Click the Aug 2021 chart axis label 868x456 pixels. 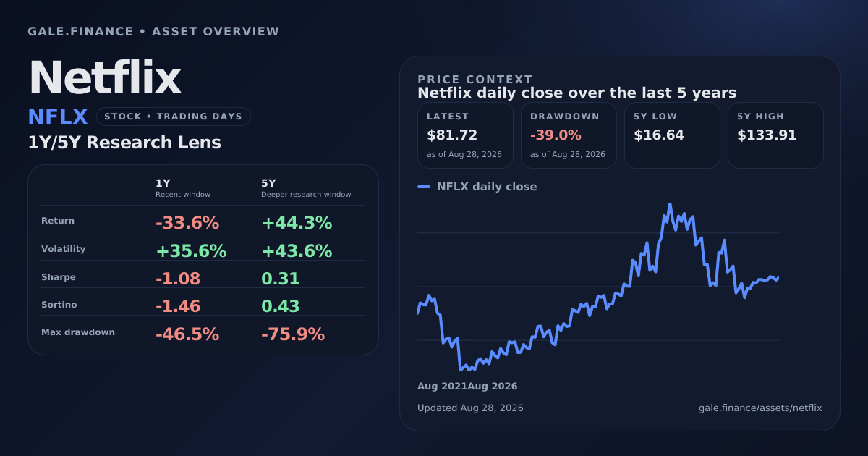442,387
